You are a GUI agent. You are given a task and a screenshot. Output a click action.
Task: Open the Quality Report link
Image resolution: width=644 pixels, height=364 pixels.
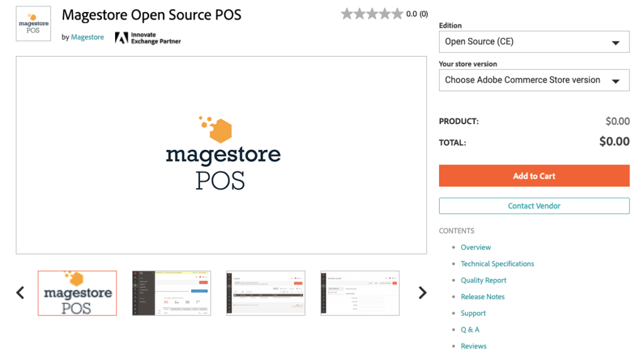tap(483, 280)
